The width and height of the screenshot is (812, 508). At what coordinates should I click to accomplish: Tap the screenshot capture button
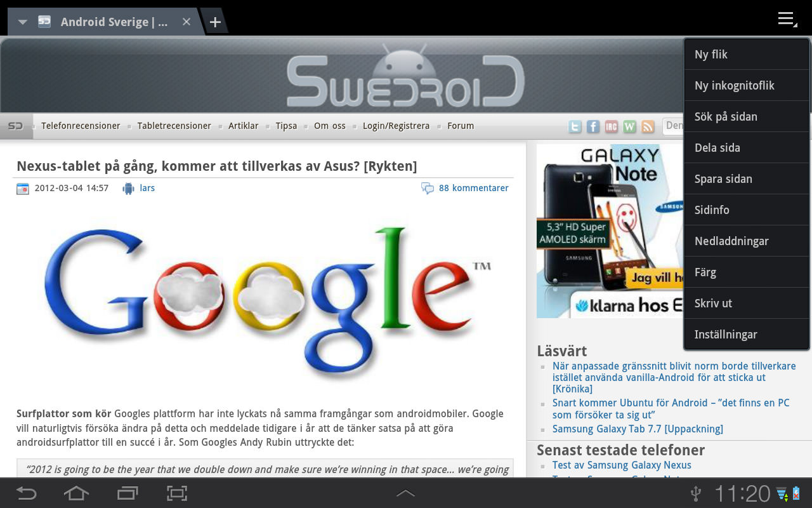tap(178, 493)
